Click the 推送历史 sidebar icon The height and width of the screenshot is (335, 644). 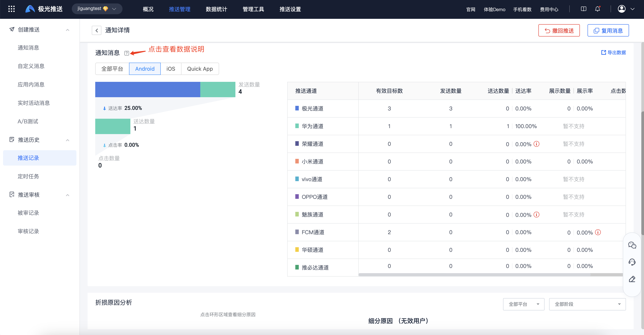click(12, 140)
